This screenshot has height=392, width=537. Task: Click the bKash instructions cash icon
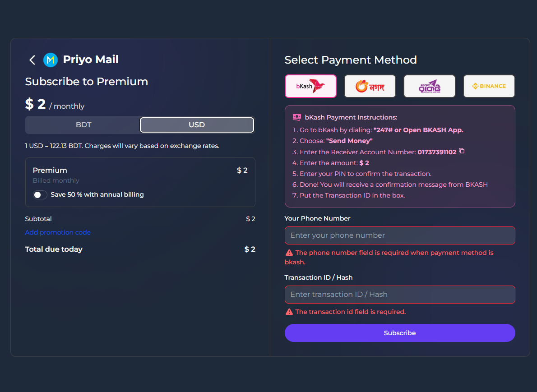(296, 117)
